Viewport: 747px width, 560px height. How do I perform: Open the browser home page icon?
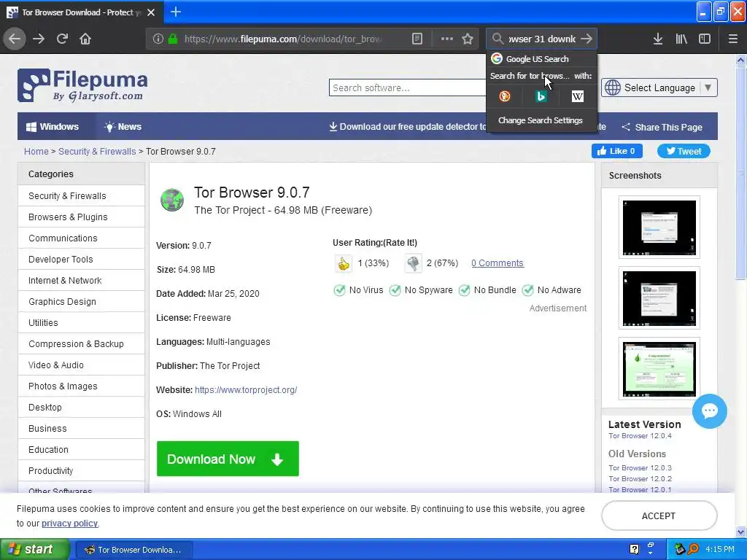coord(85,39)
